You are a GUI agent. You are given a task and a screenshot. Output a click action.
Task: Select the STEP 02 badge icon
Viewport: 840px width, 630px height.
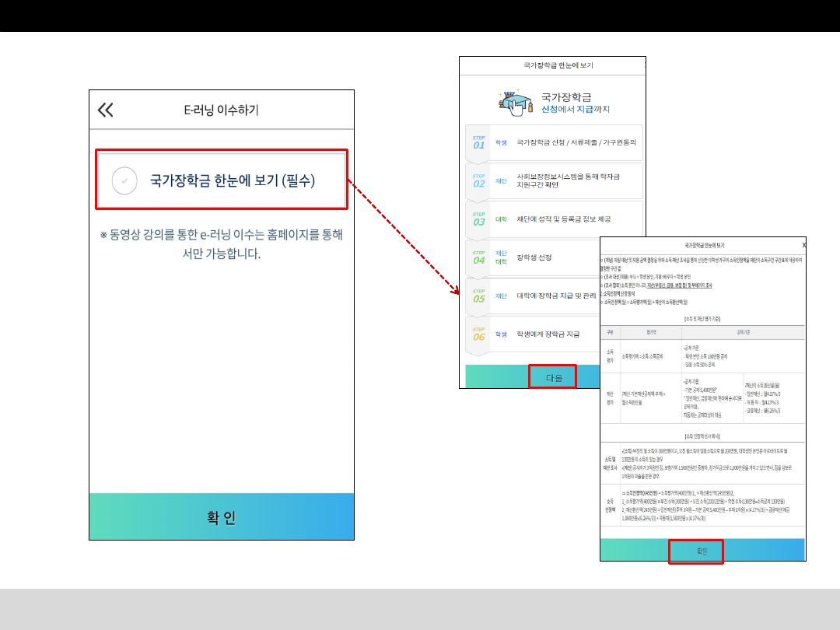[478, 181]
